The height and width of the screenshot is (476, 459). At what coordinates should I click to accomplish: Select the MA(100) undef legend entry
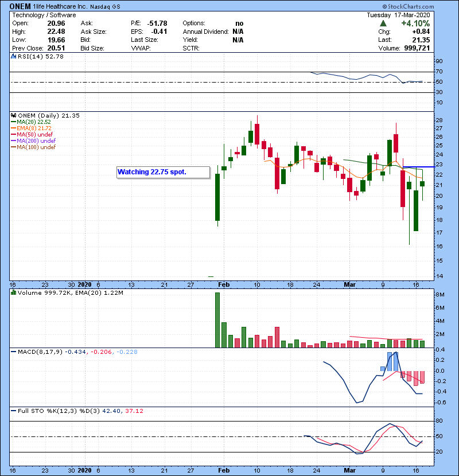pyautogui.click(x=33, y=147)
